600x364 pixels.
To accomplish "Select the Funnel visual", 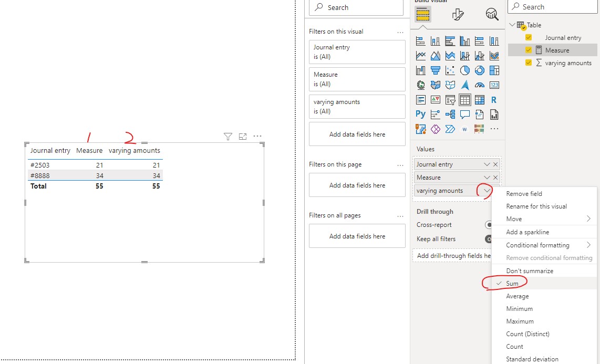I will (436, 70).
